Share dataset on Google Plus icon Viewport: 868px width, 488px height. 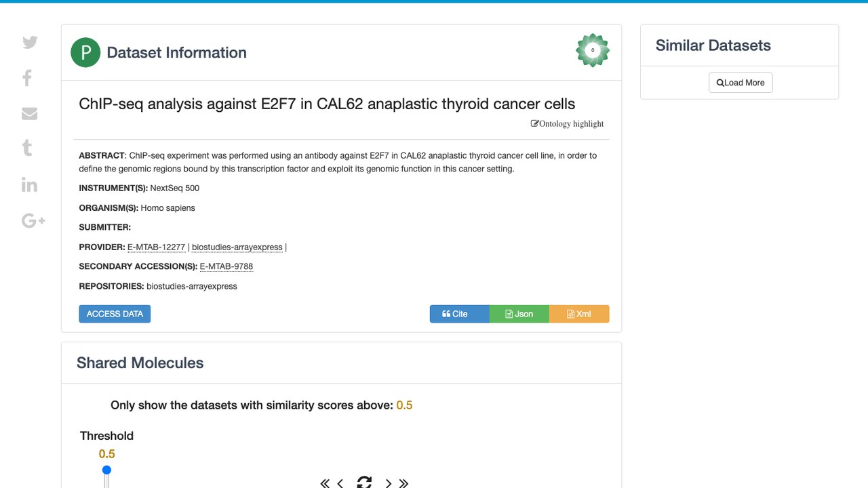(33, 220)
